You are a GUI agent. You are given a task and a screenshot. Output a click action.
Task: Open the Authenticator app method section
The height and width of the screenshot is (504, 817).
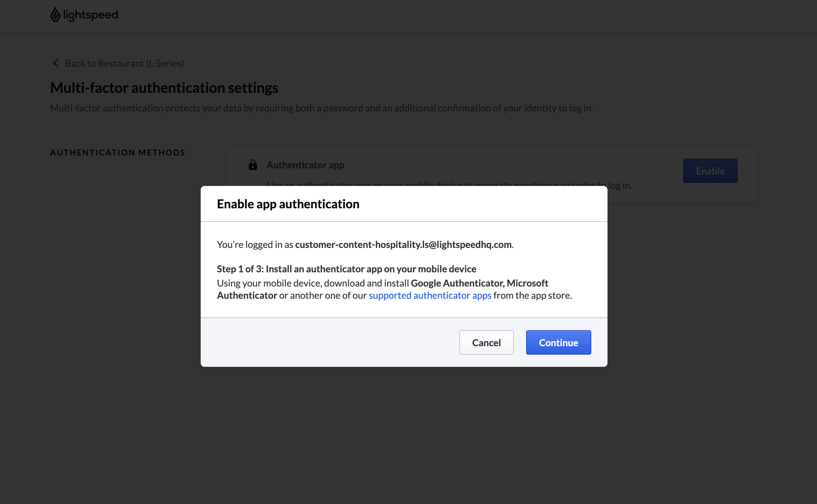305,165
